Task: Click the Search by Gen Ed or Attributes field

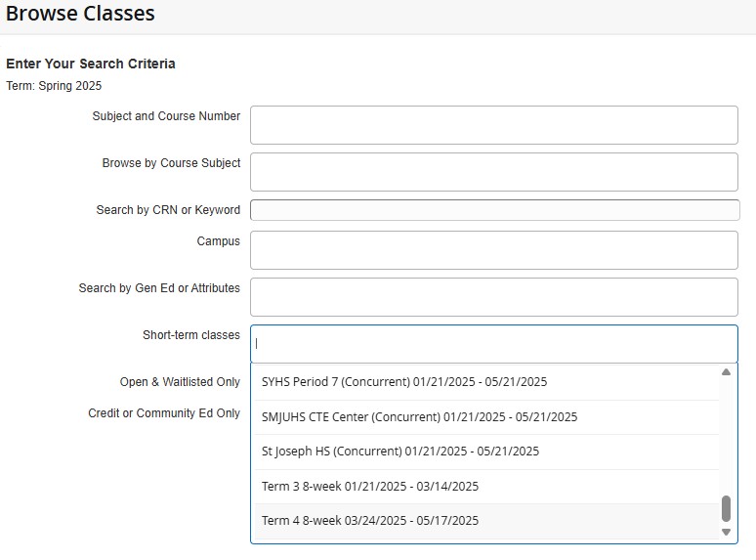Action: pyautogui.click(x=493, y=297)
